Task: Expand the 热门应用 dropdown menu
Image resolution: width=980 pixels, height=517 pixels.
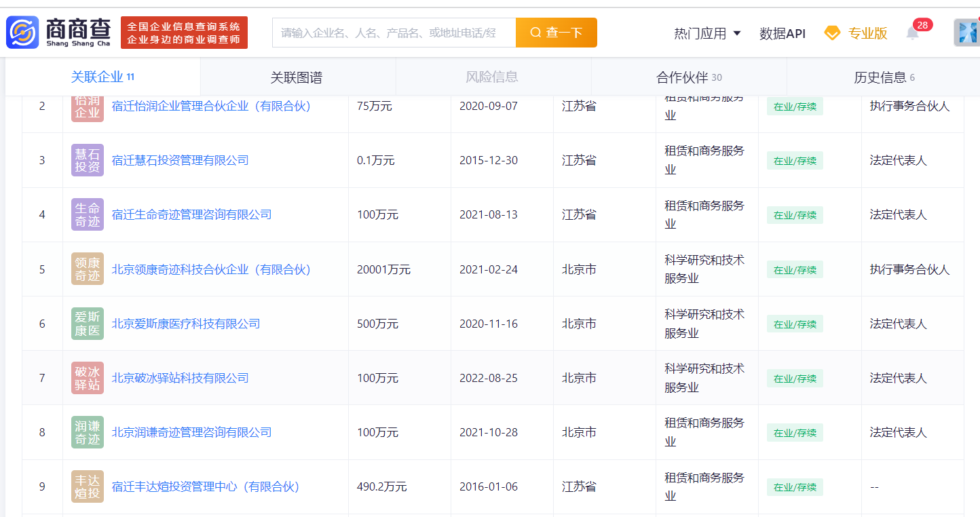Action: pos(707,33)
